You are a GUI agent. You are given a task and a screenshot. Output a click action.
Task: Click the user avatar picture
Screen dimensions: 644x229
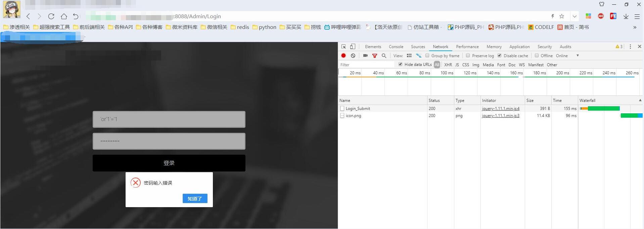tap(12, 9)
